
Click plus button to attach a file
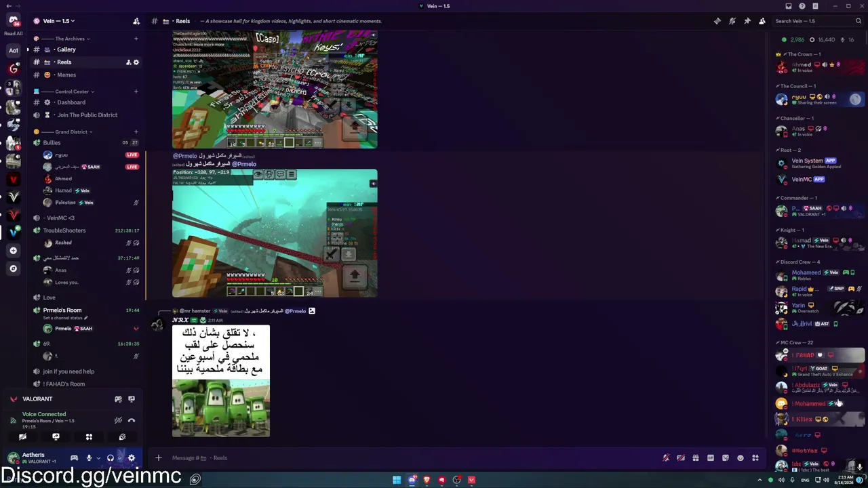[x=159, y=458]
